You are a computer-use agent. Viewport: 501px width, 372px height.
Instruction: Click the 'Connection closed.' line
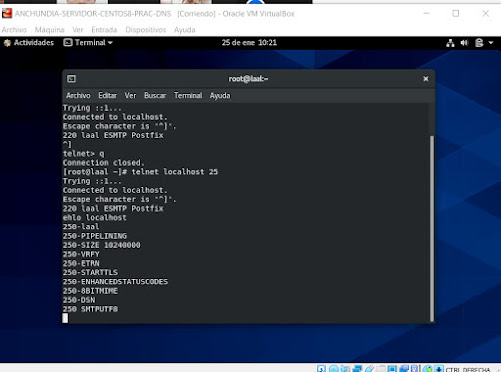click(104, 163)
